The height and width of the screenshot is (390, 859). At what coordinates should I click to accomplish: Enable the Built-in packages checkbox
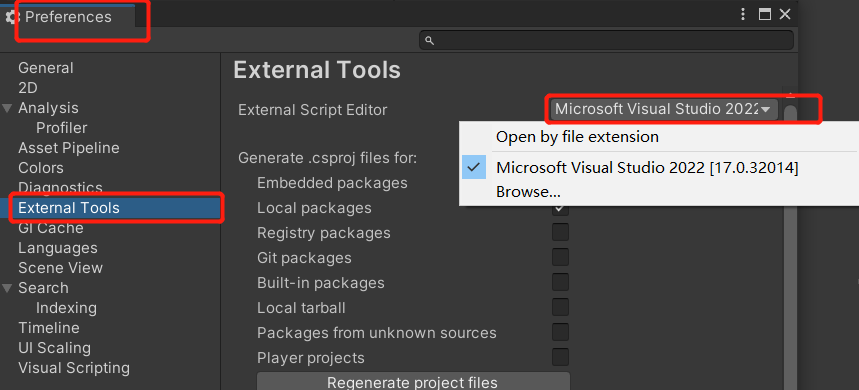click(560, 283)
